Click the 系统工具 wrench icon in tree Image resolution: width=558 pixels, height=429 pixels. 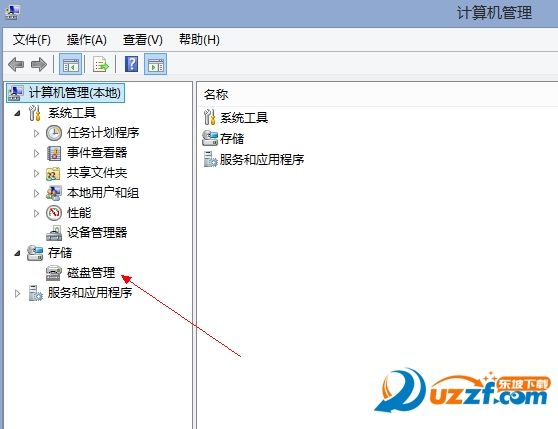click(x=35, y=113)
